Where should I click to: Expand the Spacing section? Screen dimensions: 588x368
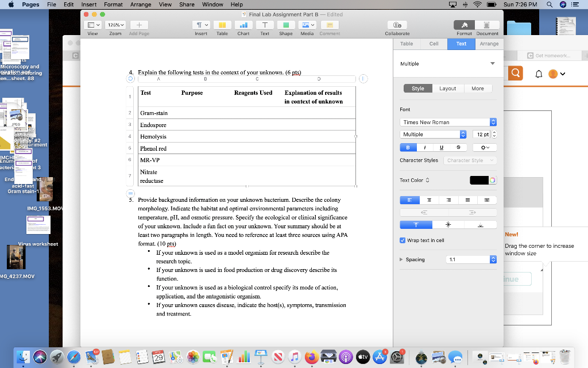coord(402,259)
